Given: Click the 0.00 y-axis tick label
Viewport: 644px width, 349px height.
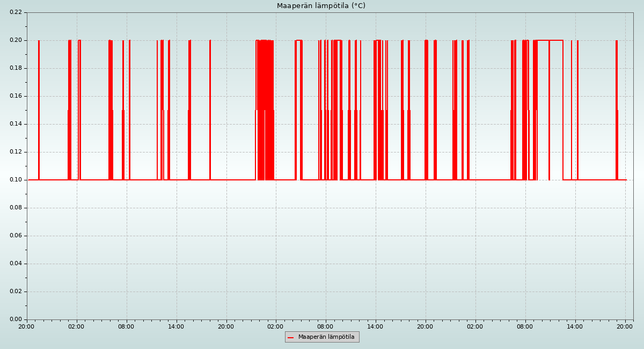Looking at the screenshot, I should [16, 319].
